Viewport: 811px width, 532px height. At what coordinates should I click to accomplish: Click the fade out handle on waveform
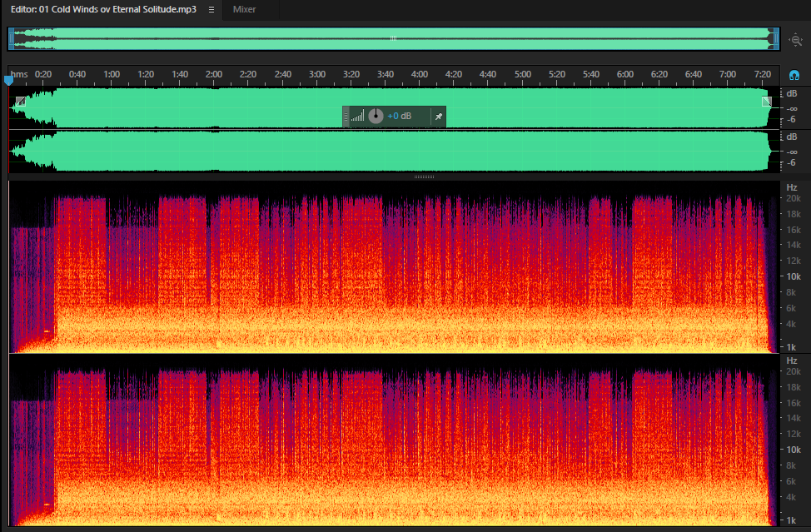point(767,102)
